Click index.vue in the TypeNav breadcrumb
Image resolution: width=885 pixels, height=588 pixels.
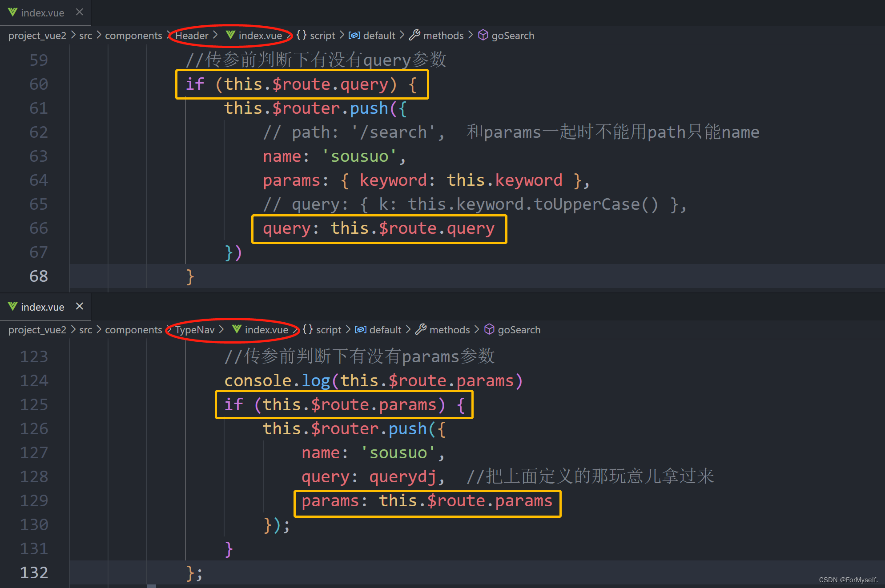pos(266,330)
